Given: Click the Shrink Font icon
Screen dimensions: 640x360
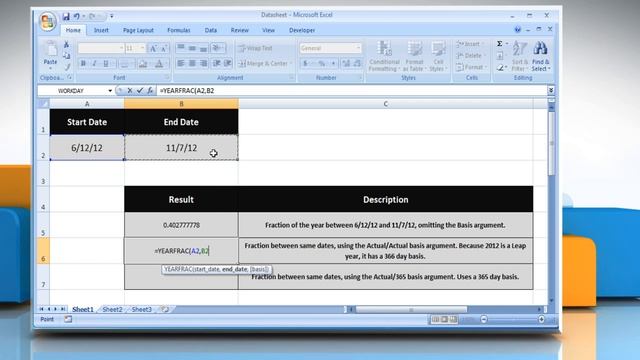Looking at the screenshot, I should pyautogui.click(x=164, y=48).
